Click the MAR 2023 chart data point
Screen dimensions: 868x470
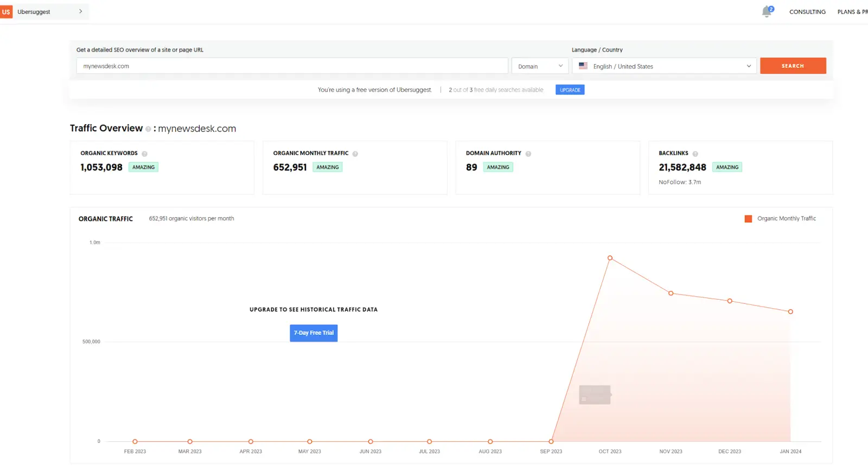190,442
